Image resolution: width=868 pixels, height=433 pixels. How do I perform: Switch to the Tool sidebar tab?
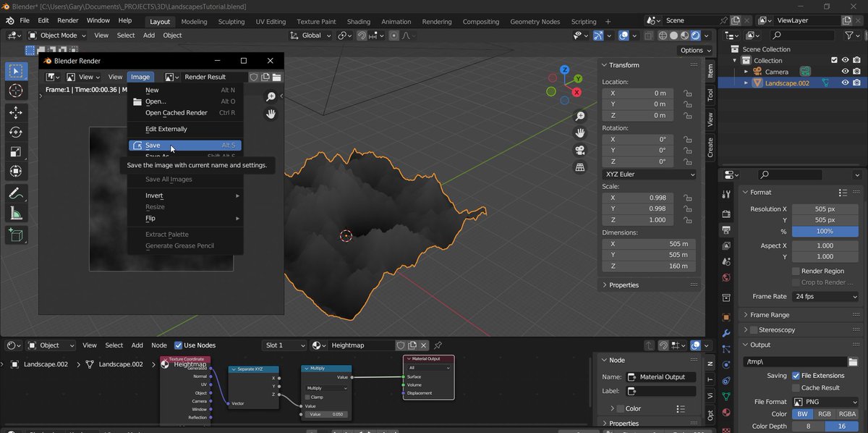tap(710, 94)
